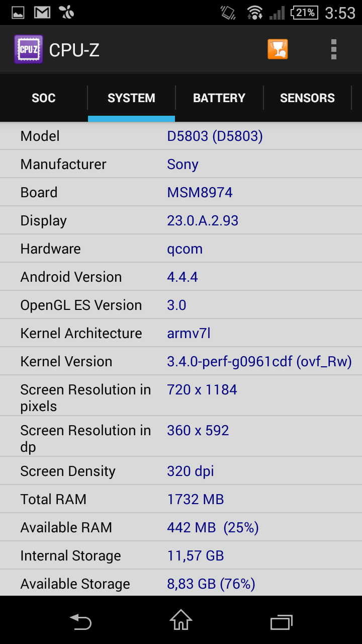Tap the Screen Density 320 dpi row
Image resolution: width=362 pixels, height=644 pixels.
pyautogui.click(x=181, y=471)
